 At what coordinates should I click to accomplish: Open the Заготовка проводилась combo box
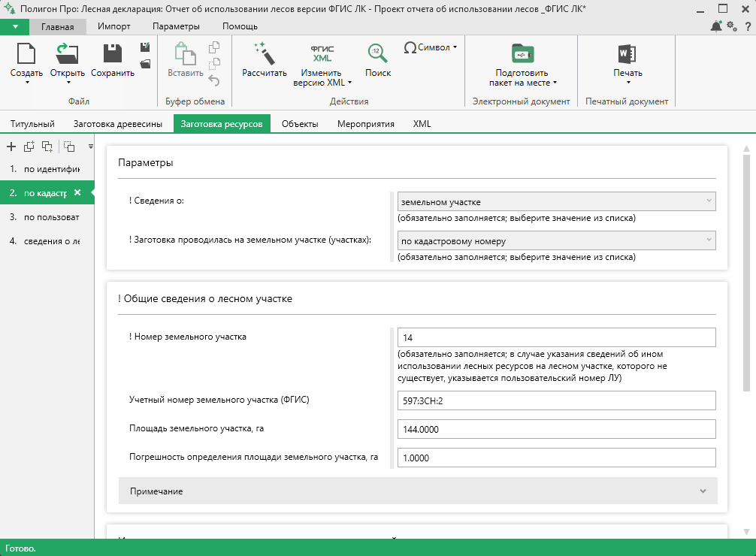point(556,240)
